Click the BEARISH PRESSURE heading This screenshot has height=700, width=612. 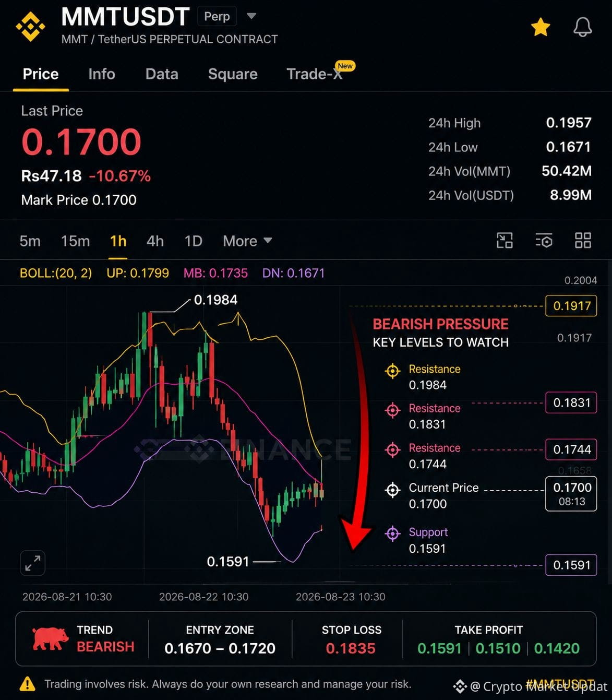coord(440,324)
